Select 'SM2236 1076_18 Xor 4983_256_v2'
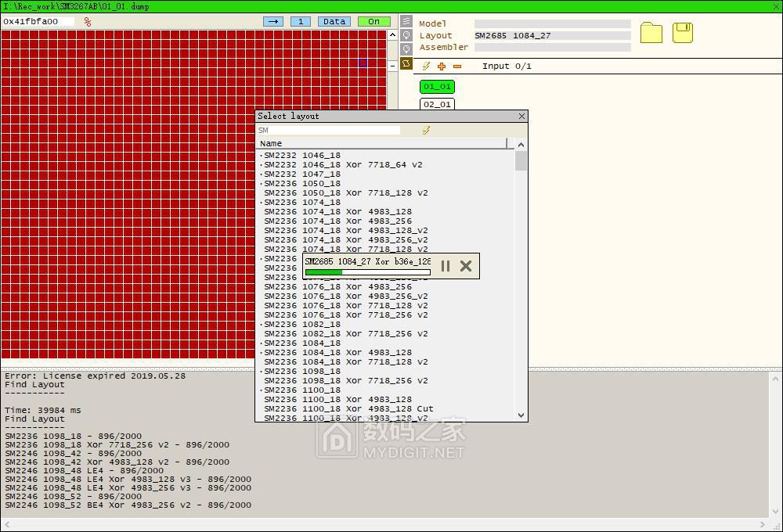Image resolution: width=783 pixels, height=532 pixels. coord(345,297)
